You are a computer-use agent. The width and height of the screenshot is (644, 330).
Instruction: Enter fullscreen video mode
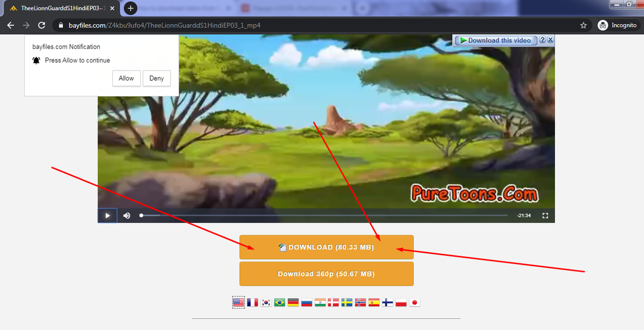point(545,216)
